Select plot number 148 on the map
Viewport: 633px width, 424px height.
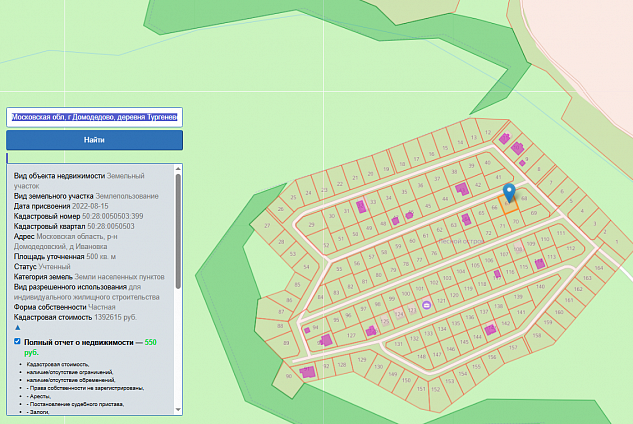point(421,357)
